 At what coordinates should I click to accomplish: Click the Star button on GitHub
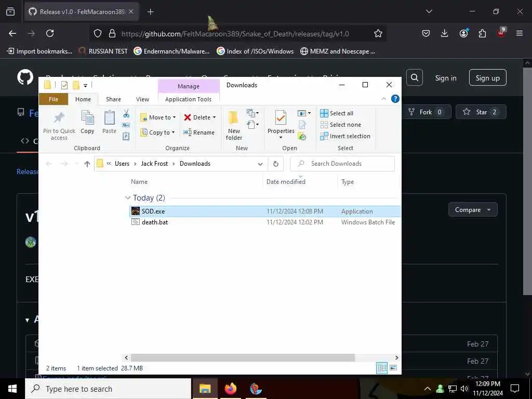(481, 112)
